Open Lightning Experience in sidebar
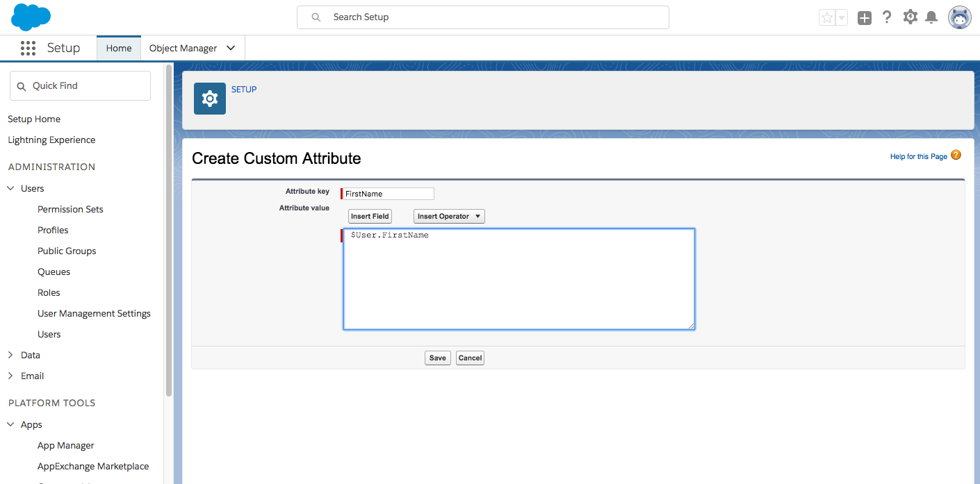The width and height of the screenshot is (980, 484). pos(51,140)
